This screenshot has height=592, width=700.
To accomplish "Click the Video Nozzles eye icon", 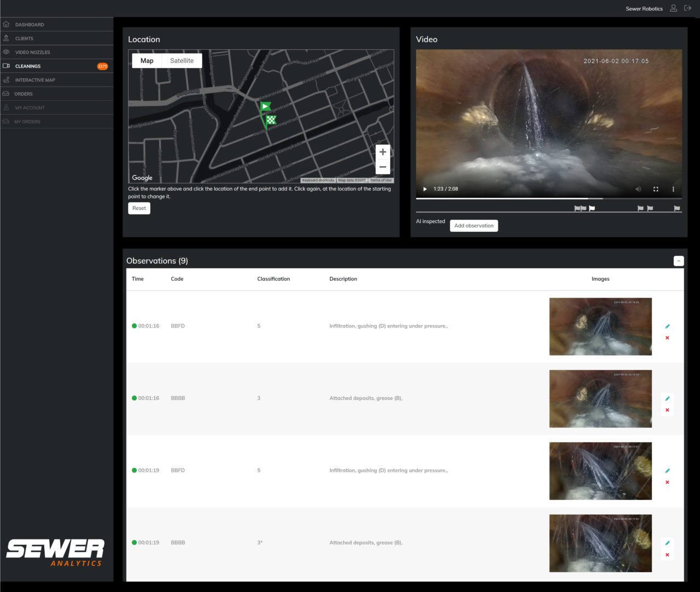I will (x=6, y=52).
